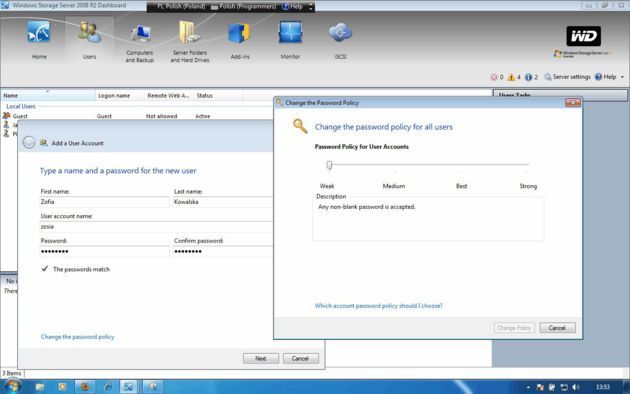Click in the First name field

pos(104,202)
